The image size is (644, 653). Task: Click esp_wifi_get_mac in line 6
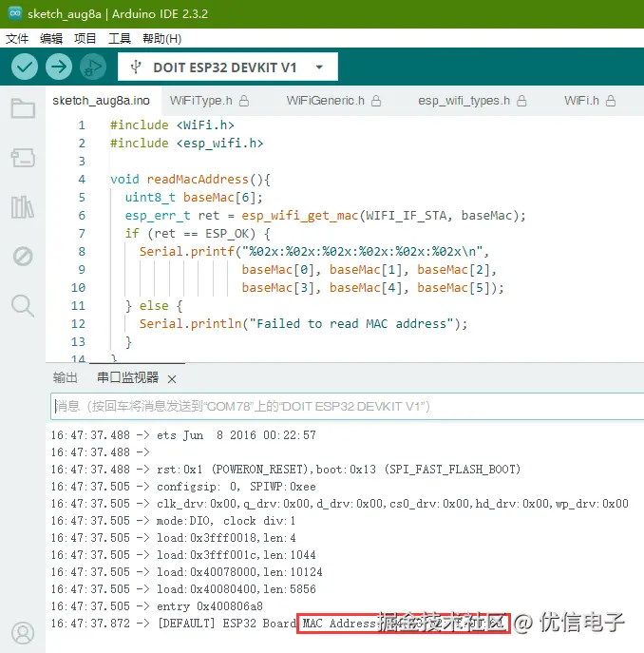click(x=300, y=216)
